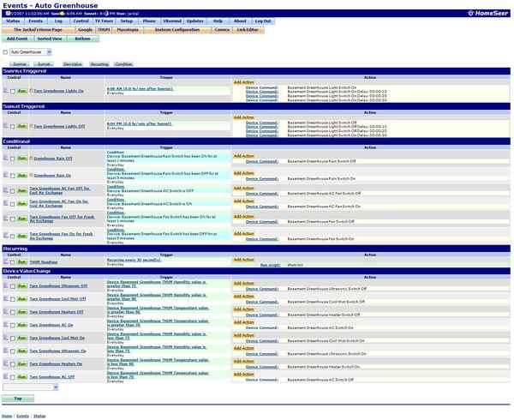The width and height of the screenshot is (514, 420).
Task: Run the Turn Greenhouse Heaters On event
Action: pyautogui.click(x=22, y=364)
